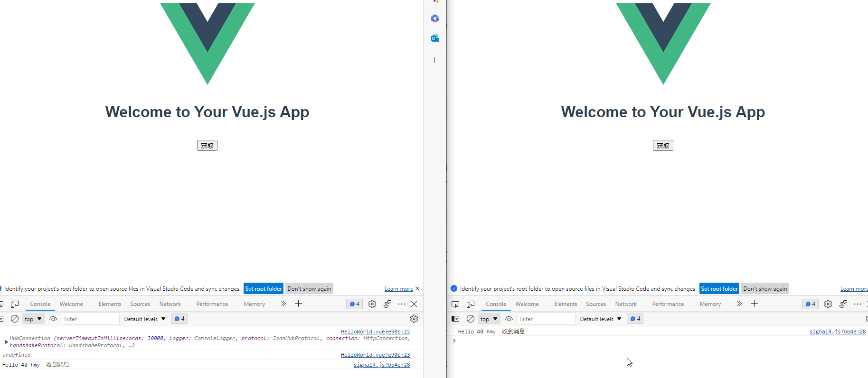Switch to the Elements tab in left DevTools
Viewport: 868px width, 378px height.
coord(110,304)
